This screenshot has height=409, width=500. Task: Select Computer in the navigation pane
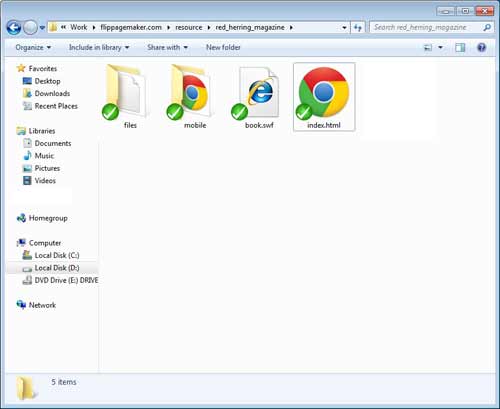45,243
